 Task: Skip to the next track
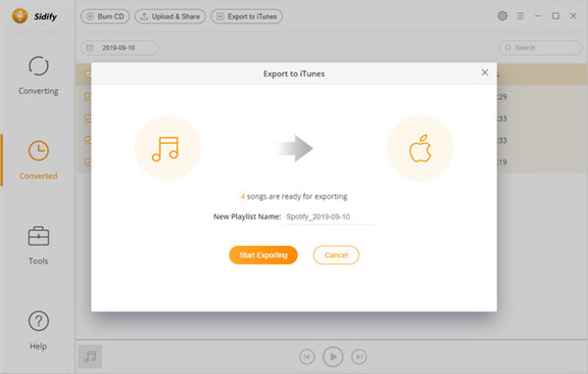pos(359,356)
